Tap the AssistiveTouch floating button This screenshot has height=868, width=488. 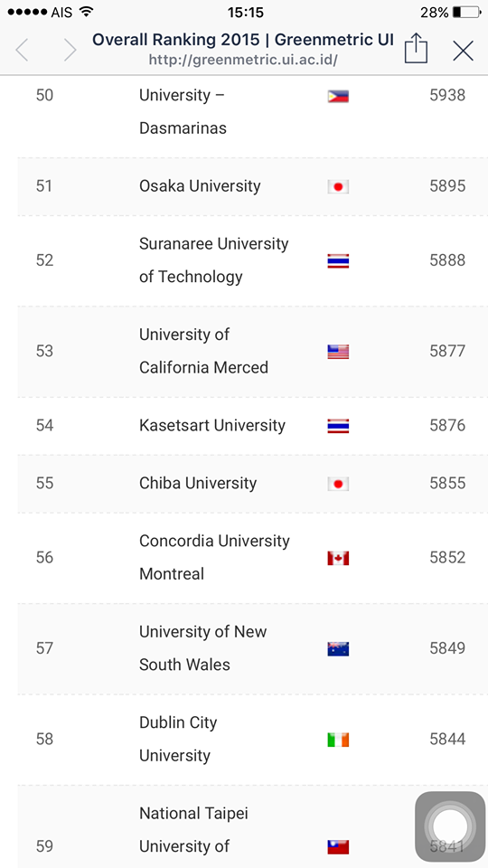point(450,826)
